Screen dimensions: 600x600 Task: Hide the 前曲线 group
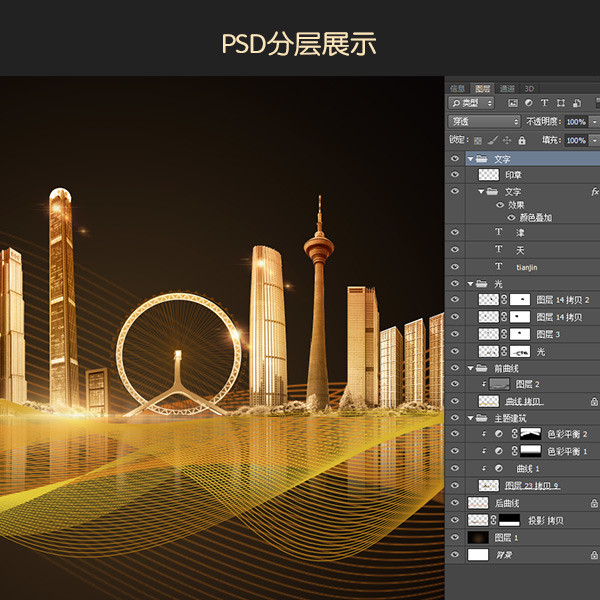(x=455, y=368)
